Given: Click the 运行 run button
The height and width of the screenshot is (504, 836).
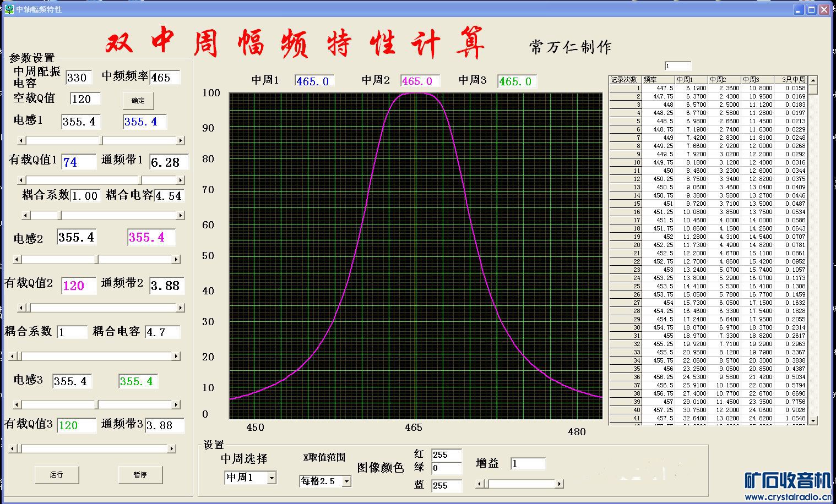Looking at the screenshot, I should pyautogui.click(x=56, y=475).
